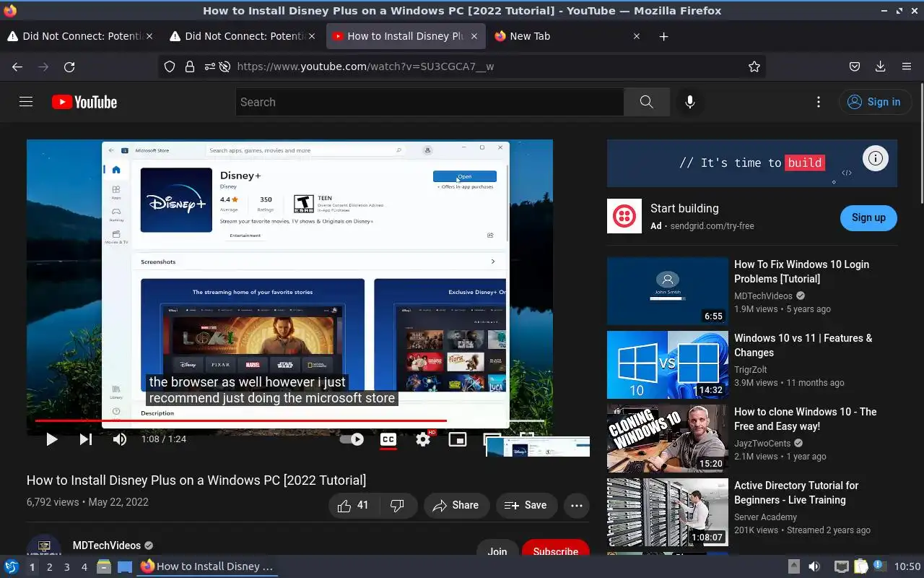Open YouTube settings three-dot menu in header
Screen dimensions: 924x578
[x=818, y=102]
